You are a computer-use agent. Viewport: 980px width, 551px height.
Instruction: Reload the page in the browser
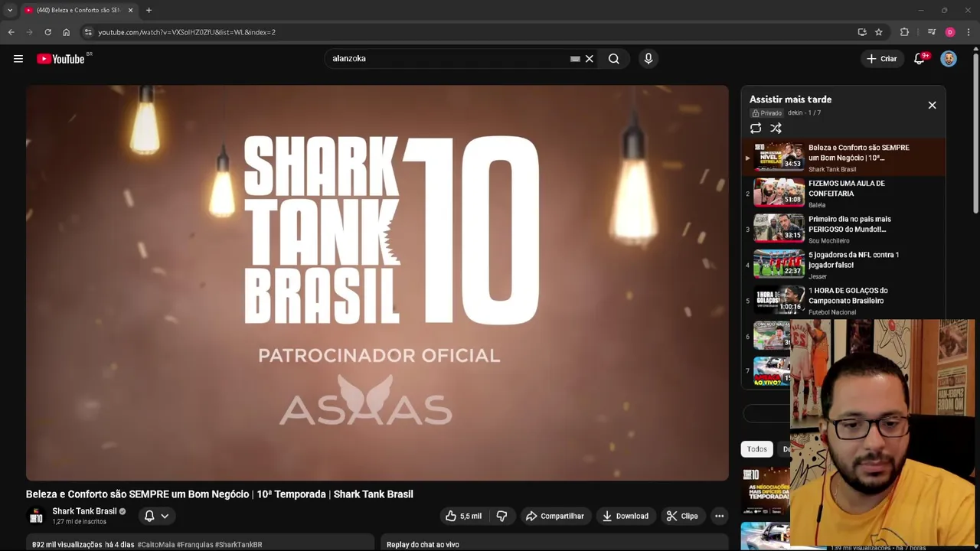click(x=47, y=32)
